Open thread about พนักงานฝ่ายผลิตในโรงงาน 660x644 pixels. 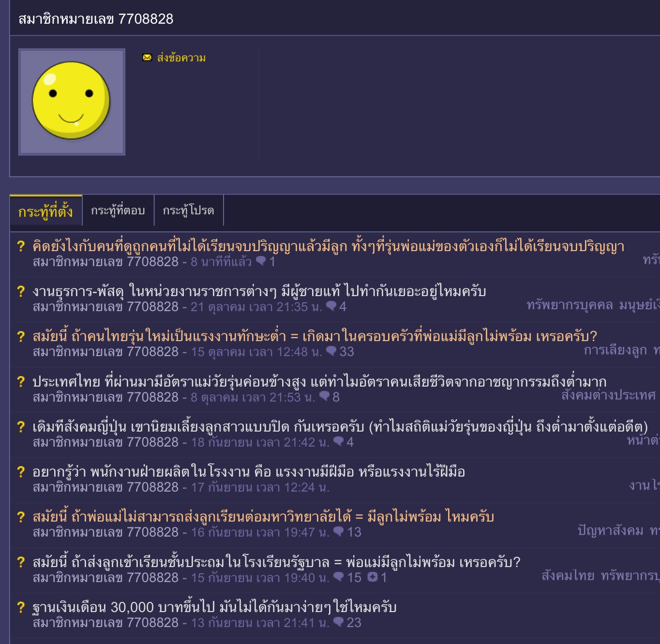click(249, 472)
